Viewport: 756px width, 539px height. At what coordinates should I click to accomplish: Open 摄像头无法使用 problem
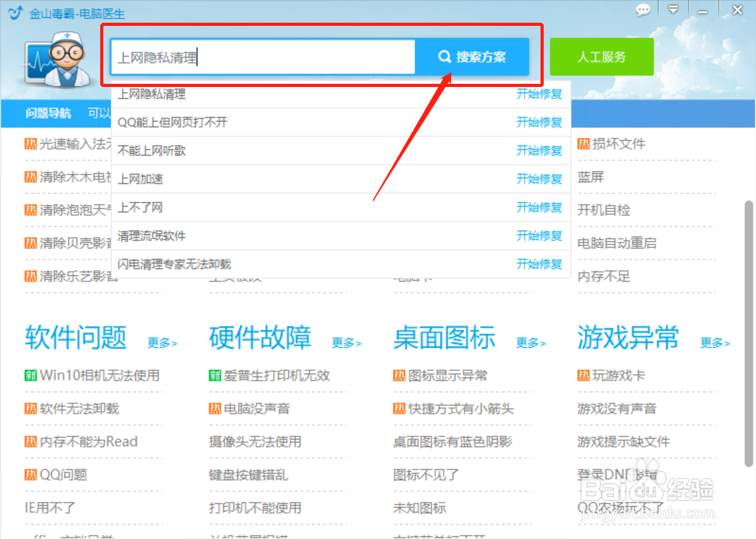coord(255,441)
